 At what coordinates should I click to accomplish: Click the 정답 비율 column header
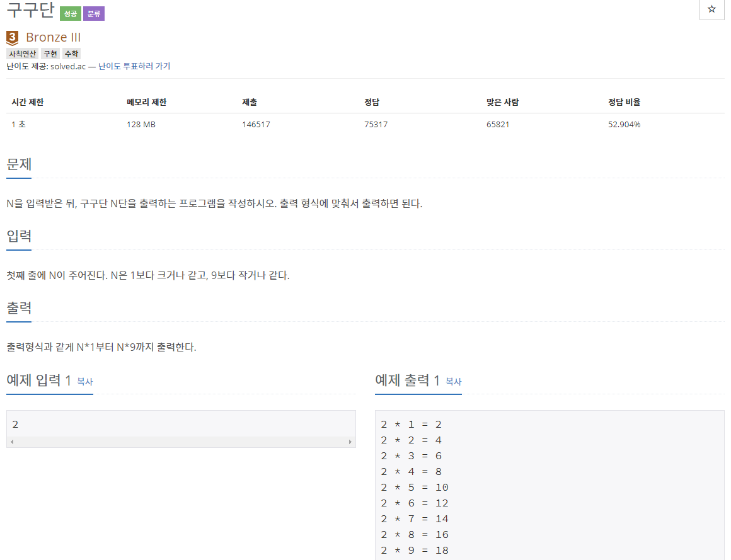[x=625, y=102]
